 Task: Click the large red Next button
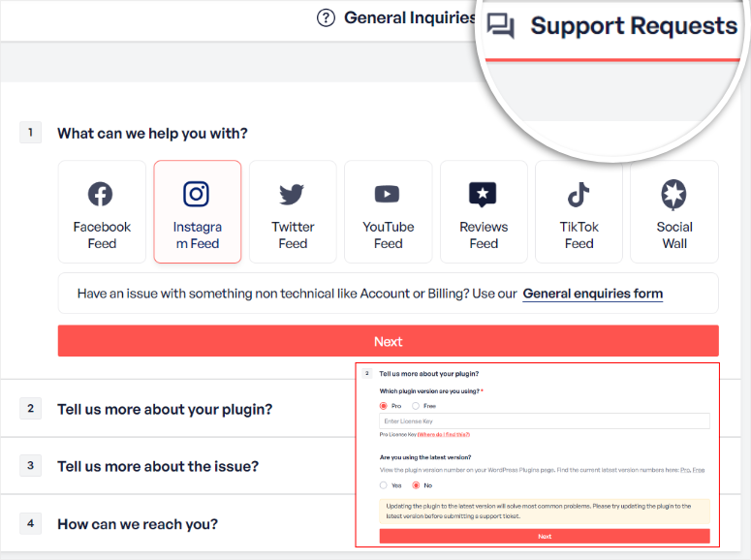tap(388, 341)
